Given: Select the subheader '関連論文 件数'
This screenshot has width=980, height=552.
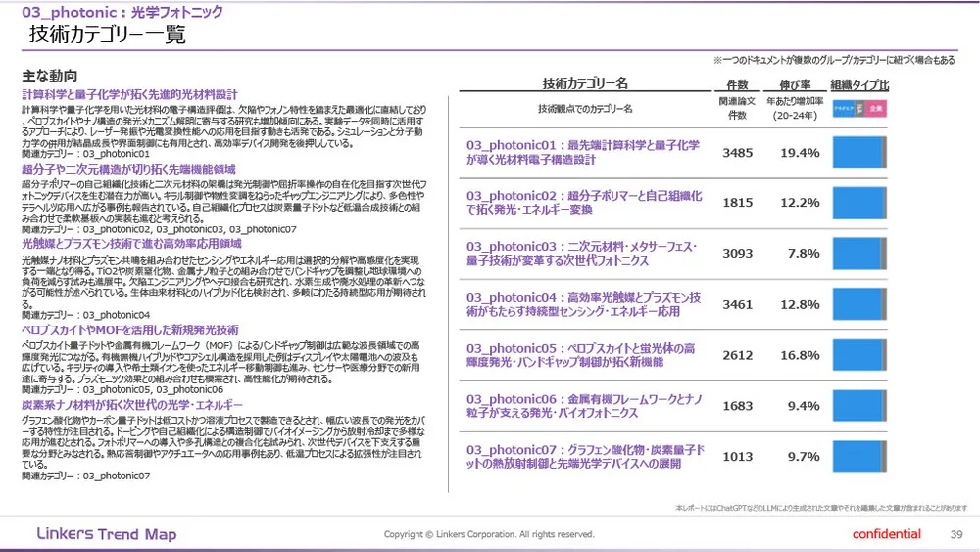Looking at the screenshot, I should [738, 108].
